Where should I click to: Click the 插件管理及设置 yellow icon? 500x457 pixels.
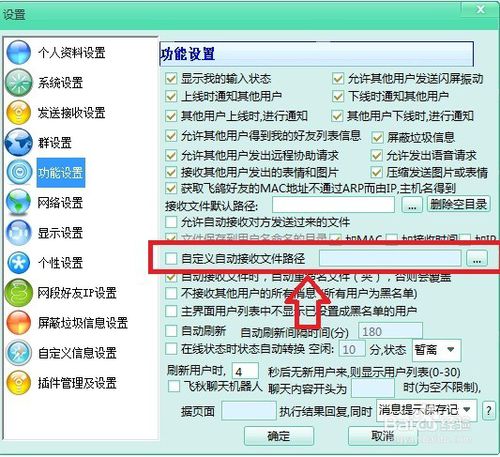(19, 383)
